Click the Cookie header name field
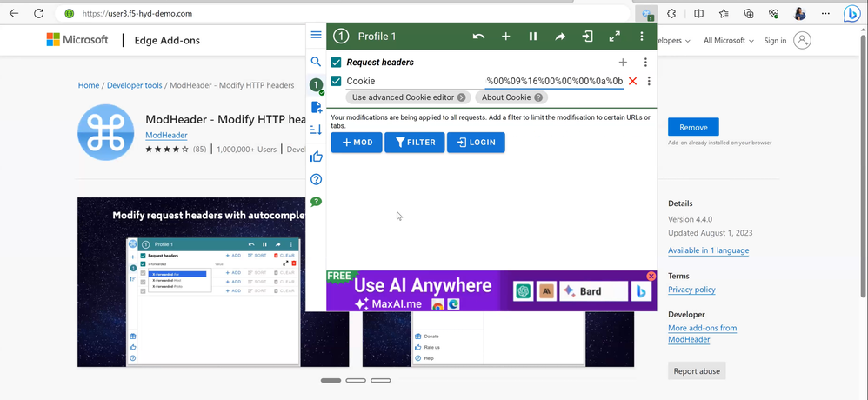 coord(414,82)
